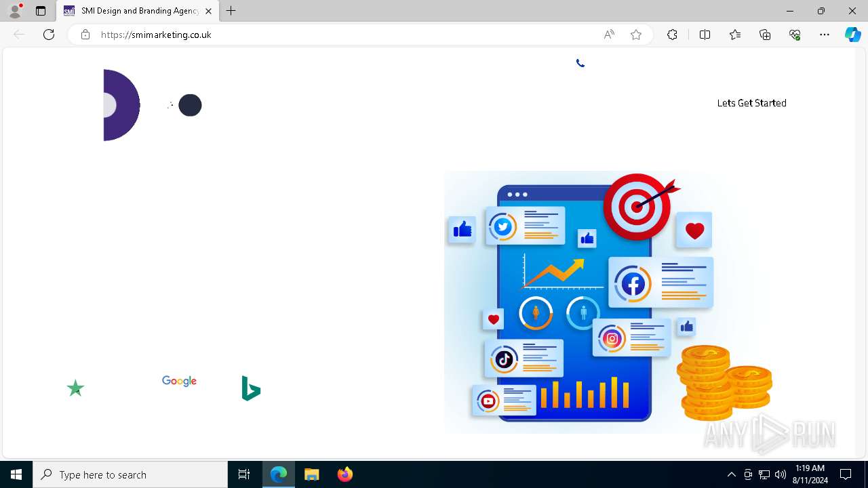This screenshot has height=488, width=868.
Task: Open the clock showing 1:19 AM
Action: coord(810,474)
